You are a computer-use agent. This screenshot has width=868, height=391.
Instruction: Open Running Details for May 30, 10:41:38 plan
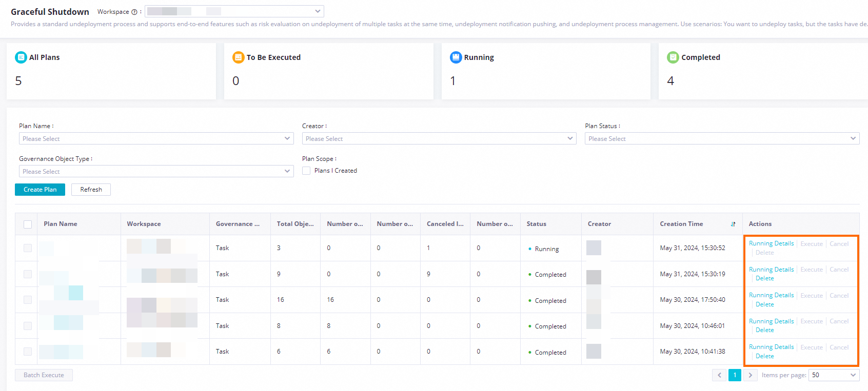[771, 347]
